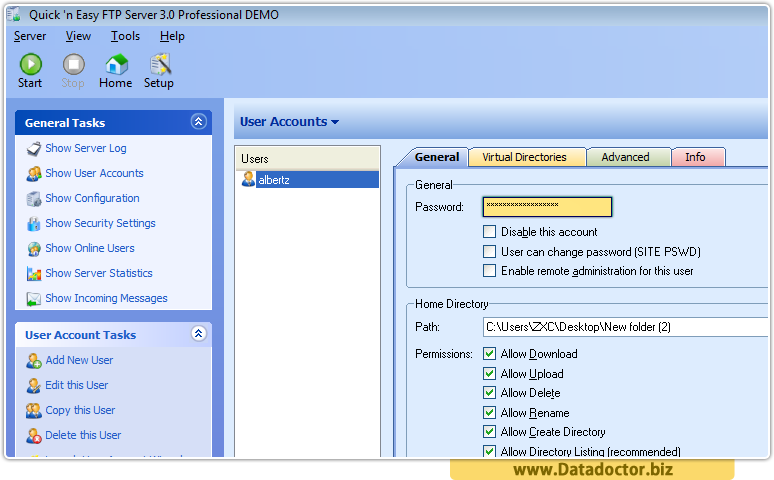Enable User can change password checkbox

coord(489,251)
